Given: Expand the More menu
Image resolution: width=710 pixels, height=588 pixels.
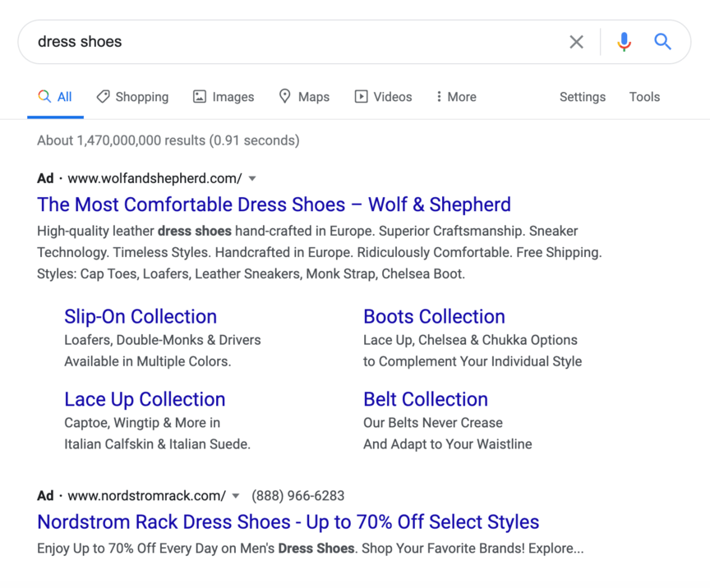Looking at the screenshot, I should click(456, 97).
